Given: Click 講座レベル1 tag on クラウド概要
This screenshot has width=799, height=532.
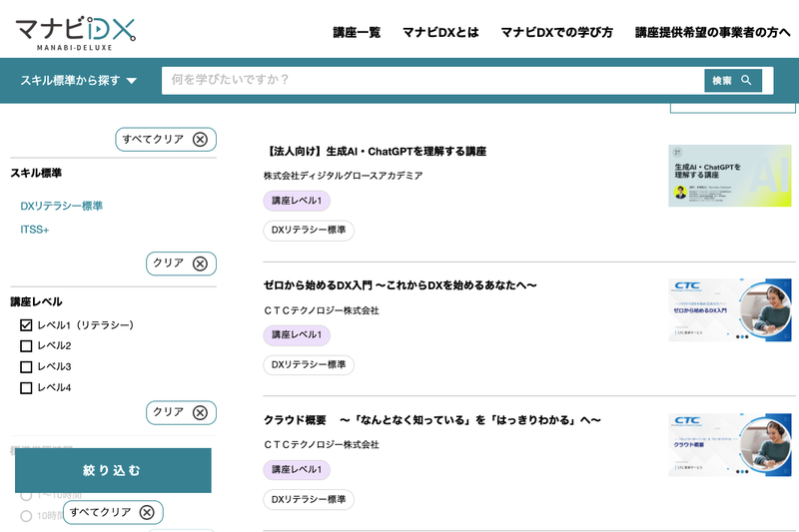Looking at the screenshot, I should click(297, 469).
